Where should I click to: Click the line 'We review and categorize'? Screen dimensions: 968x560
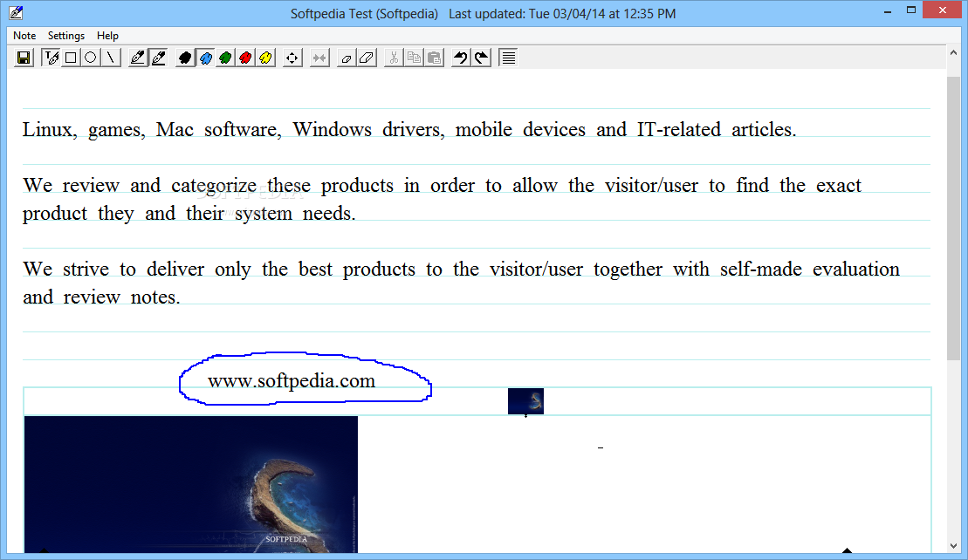(x=442, y=186)
